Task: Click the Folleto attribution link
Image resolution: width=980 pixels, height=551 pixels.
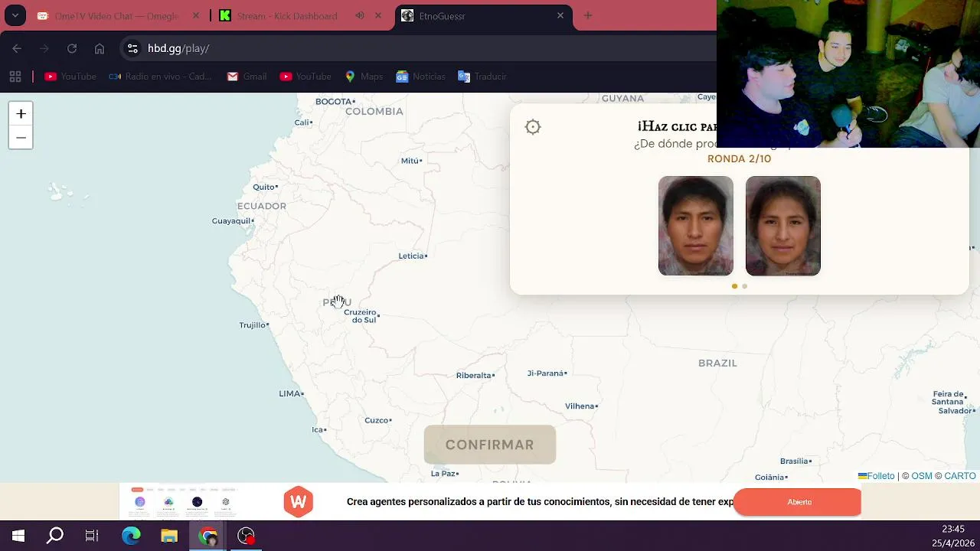Action: [877, 476]
